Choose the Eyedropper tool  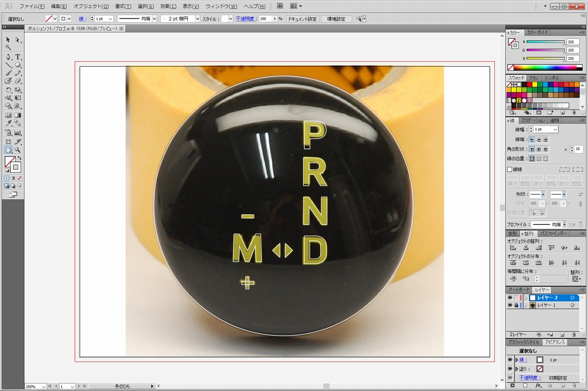tap(8, 124)
